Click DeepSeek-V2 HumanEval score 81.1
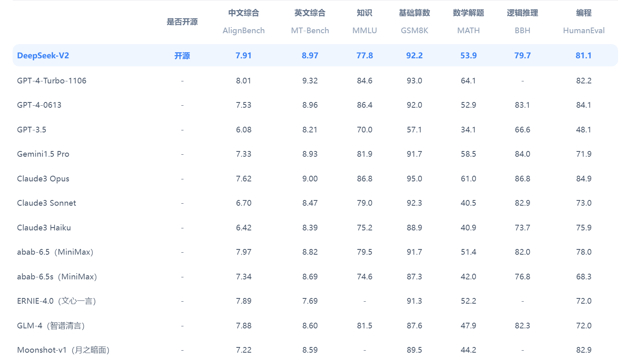623x364 pixels. tap(584, 55)
